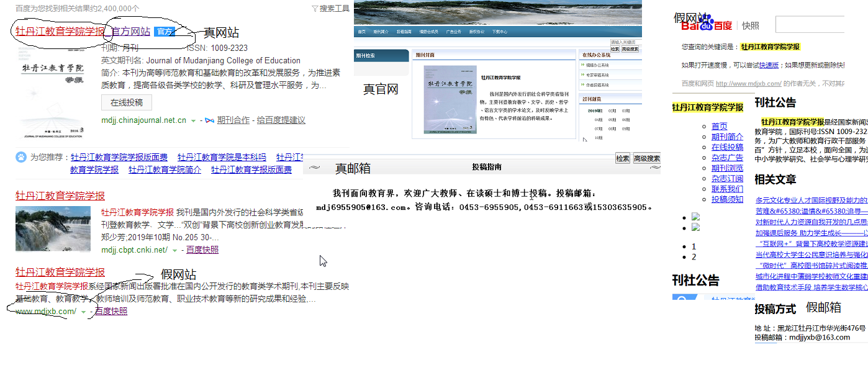The image size is (868, 365).
Task: Click the arrow icon beside 编辑办公系统
Action: pos(582,65)
